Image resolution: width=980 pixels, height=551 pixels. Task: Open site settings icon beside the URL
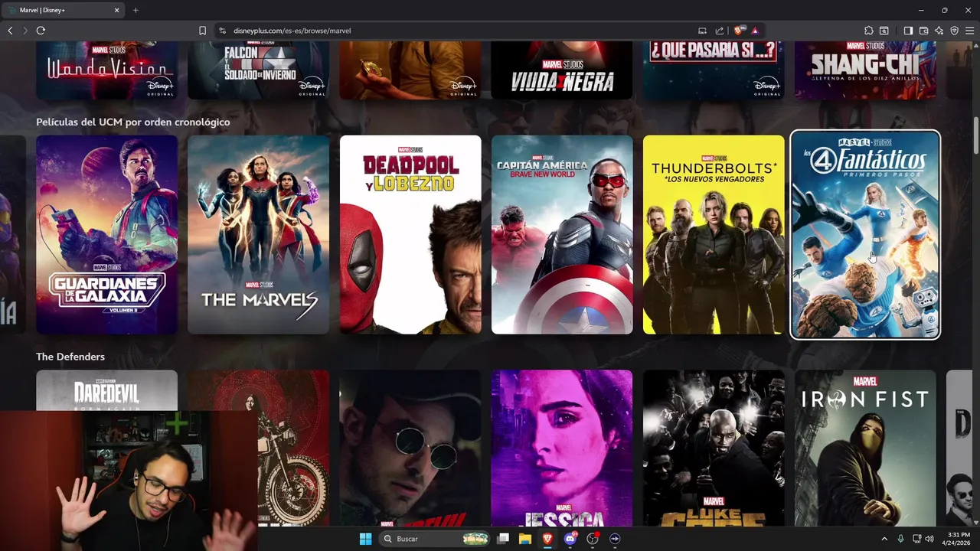223,31
